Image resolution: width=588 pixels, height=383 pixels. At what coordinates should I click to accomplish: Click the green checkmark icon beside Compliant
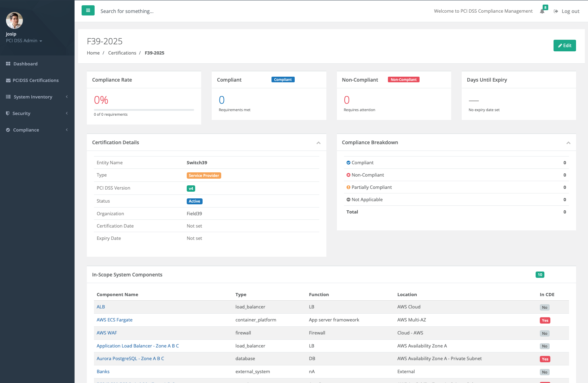[348, 162]
